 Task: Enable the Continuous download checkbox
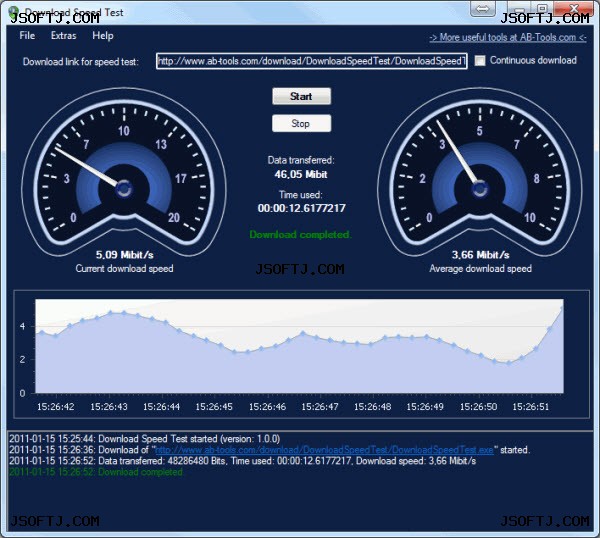(480, 60)
